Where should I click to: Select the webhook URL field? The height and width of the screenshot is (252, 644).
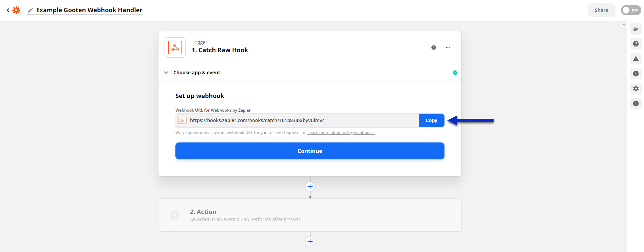pos(297,120)
